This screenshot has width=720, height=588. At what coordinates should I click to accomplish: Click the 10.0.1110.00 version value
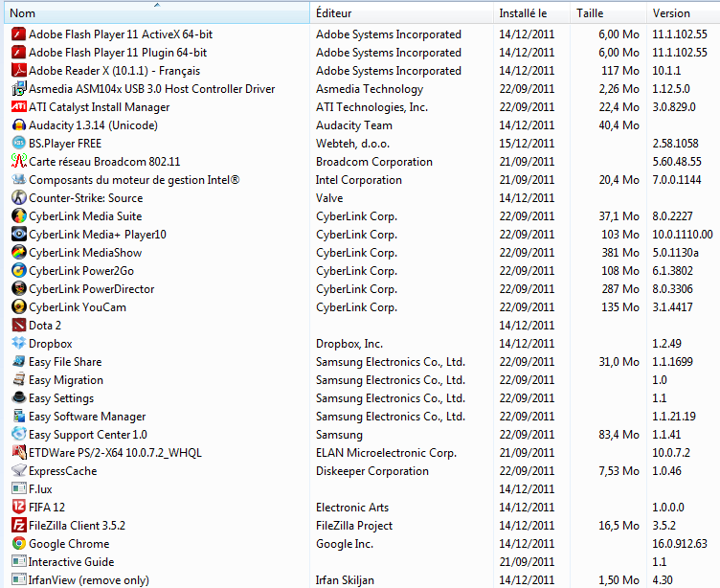point(683,235)
